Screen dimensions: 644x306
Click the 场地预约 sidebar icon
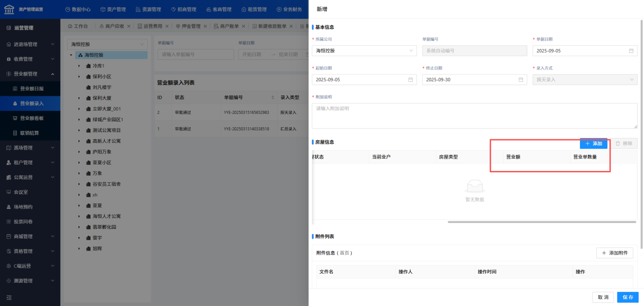tap(9, 207)
